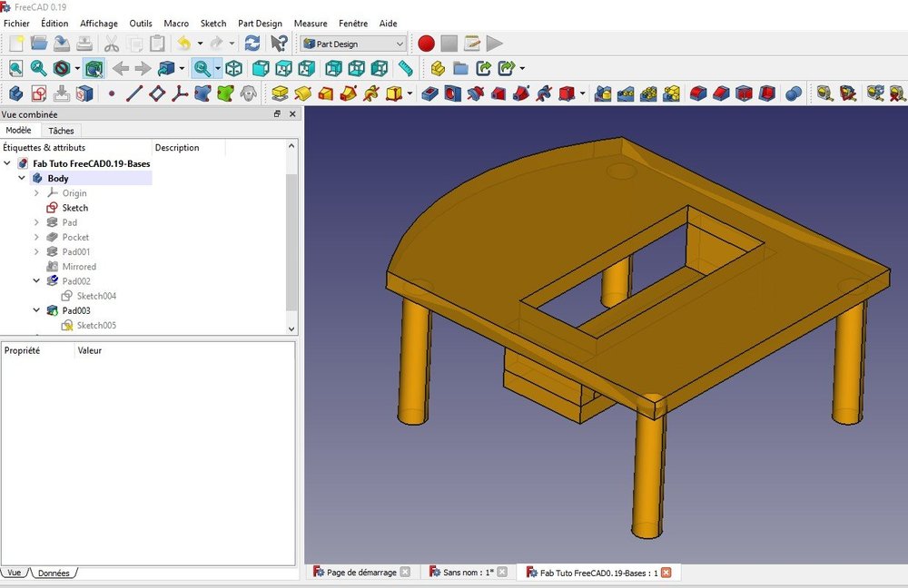Collapse the Pad002 tree node

click(36, 281)
